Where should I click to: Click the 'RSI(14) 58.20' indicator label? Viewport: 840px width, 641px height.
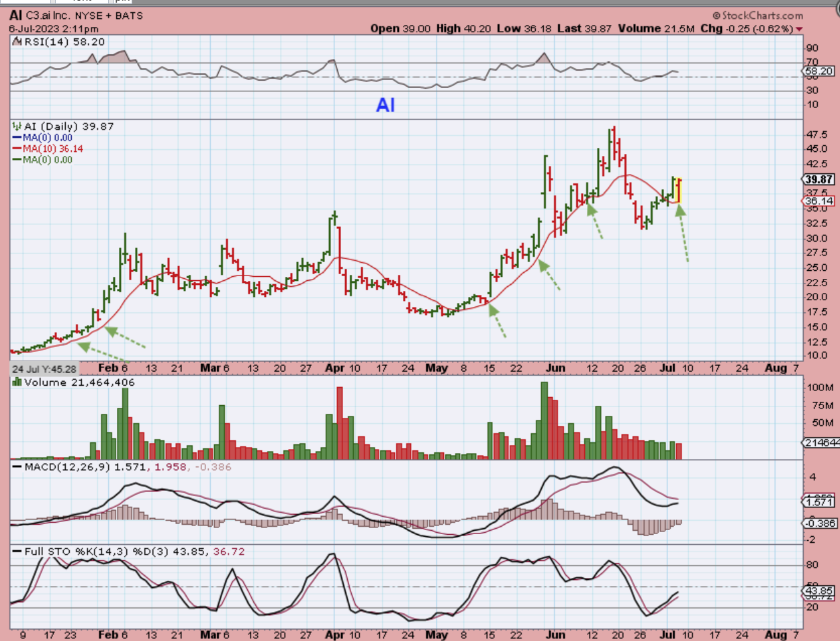click(64, 42)
